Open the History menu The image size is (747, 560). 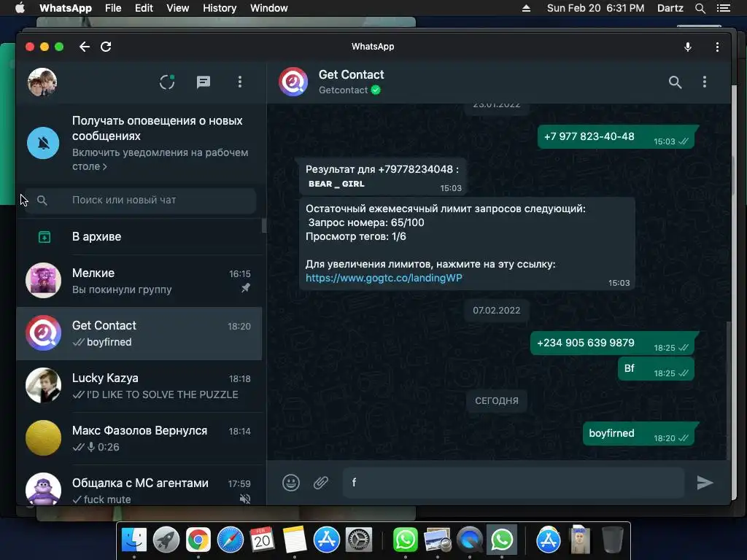pos(220,8)
